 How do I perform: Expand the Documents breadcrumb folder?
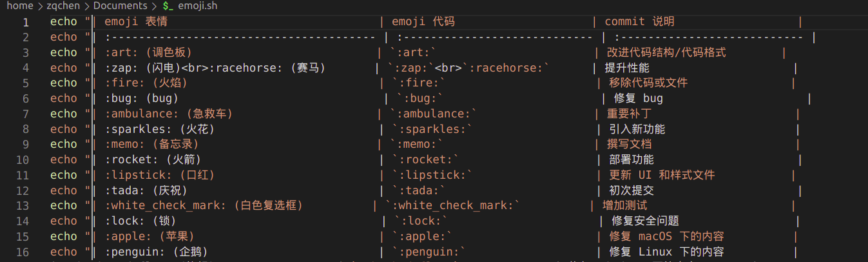pos(121,6)
